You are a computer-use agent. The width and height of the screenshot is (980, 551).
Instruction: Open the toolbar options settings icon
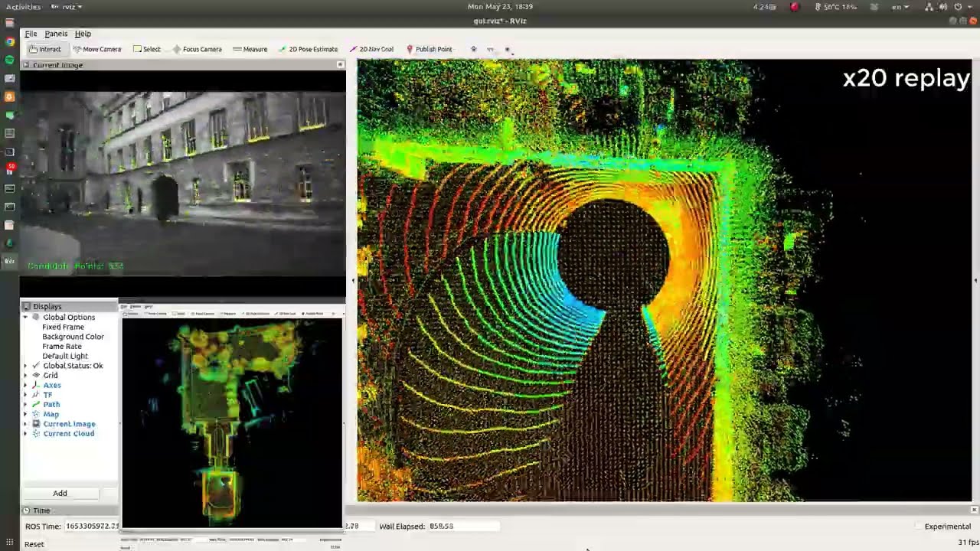[507, 49]
